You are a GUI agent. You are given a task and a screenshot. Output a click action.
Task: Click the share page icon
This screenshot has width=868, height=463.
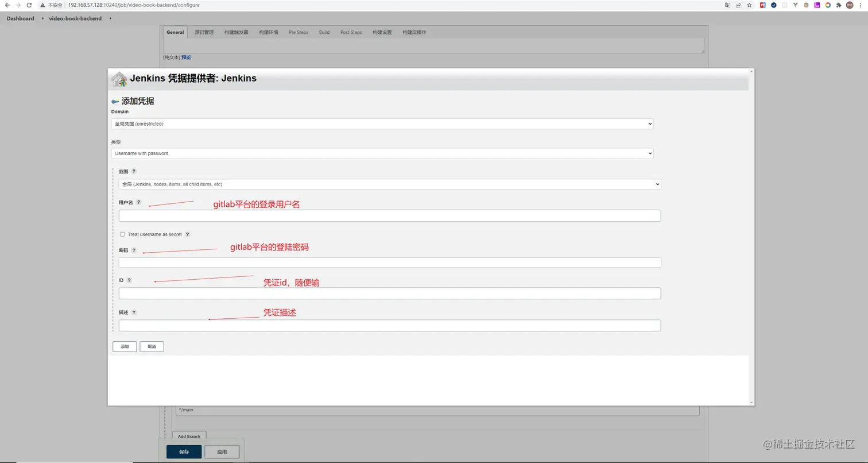tap(738, 5)
